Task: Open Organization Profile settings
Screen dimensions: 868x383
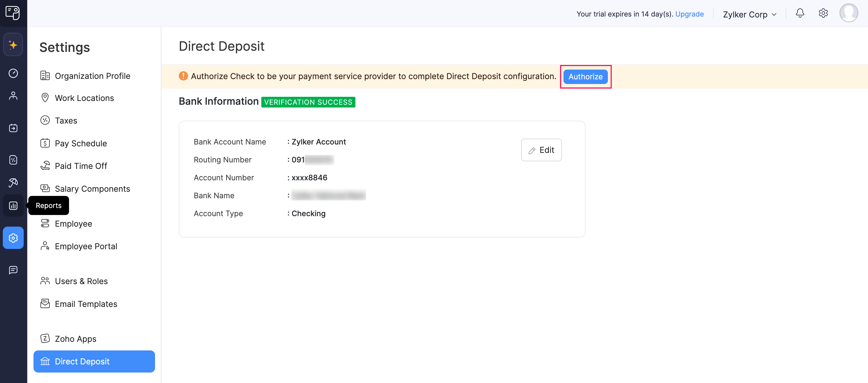Action: 92,76
